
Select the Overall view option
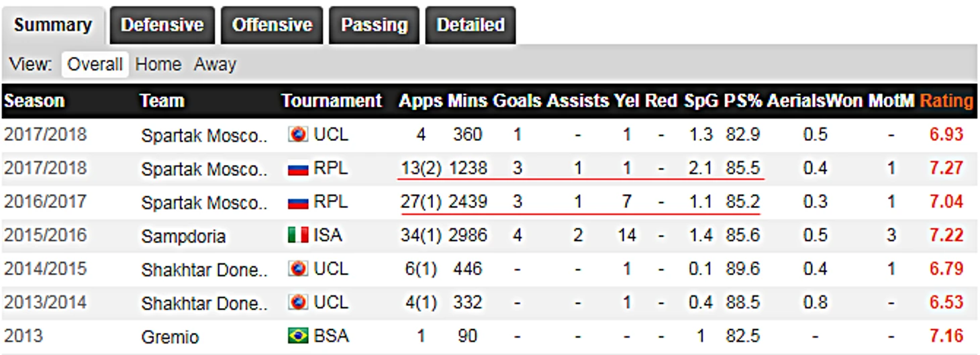click(95, 64)
